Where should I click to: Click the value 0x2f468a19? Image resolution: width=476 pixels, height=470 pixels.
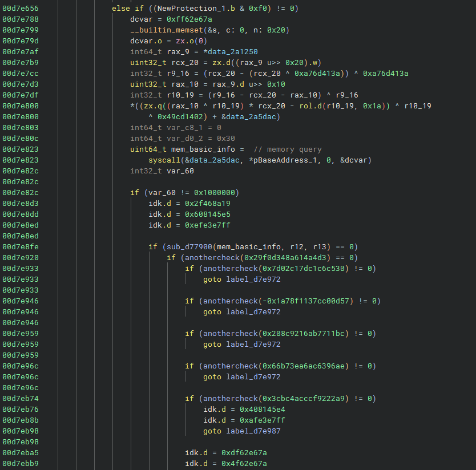tap(208, 204)
